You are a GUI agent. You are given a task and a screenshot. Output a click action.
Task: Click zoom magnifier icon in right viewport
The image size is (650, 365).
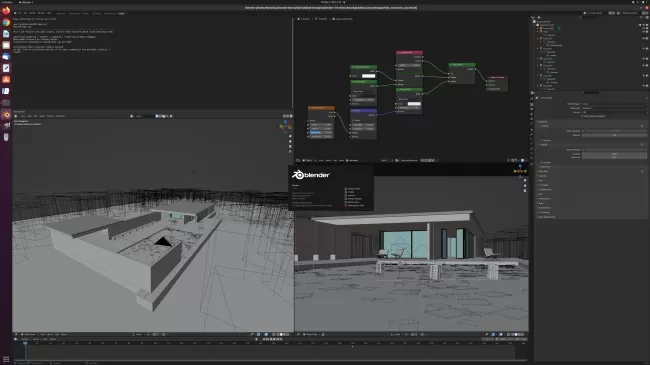(525, 180)
